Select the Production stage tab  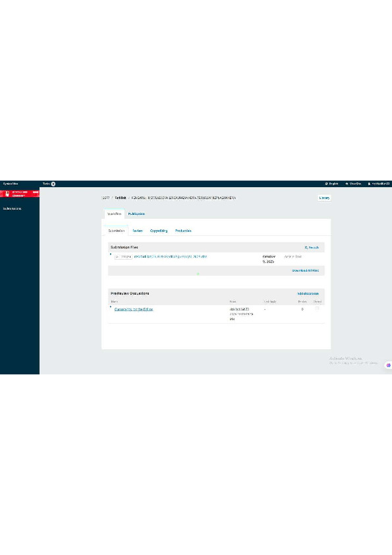tap(183, 231)
